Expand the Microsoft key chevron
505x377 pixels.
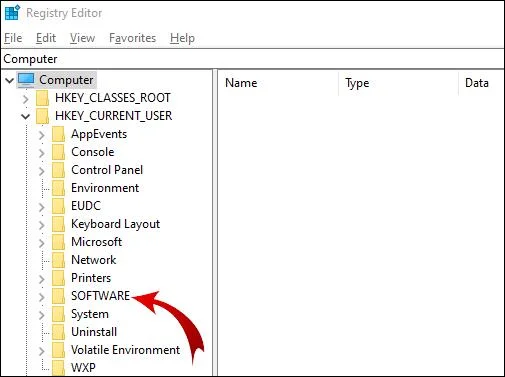pyautogui.click(x=42, y=243)
